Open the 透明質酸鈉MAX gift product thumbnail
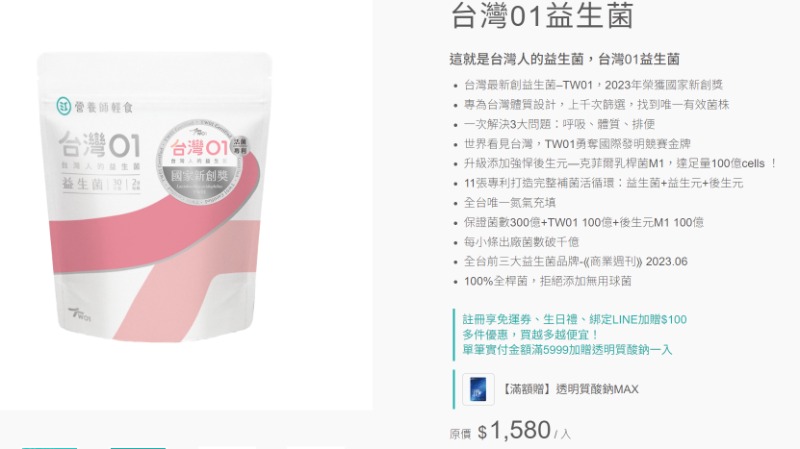 478,389
